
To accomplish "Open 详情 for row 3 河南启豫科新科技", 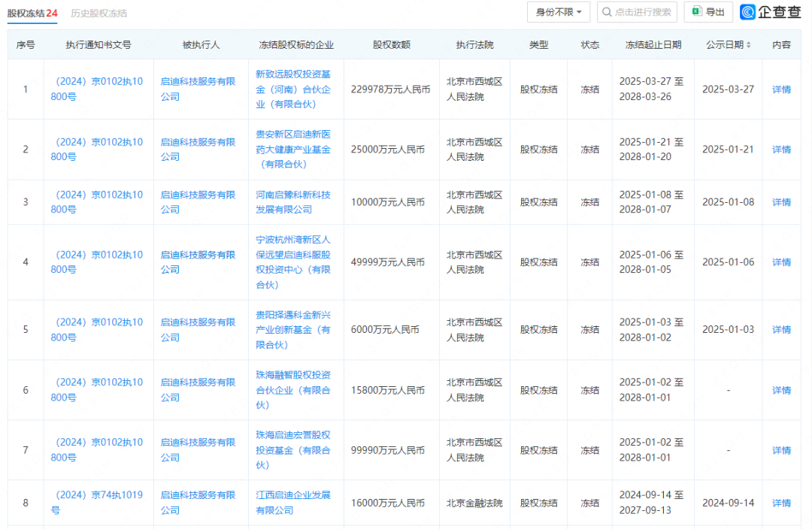I will pos(781,202).
